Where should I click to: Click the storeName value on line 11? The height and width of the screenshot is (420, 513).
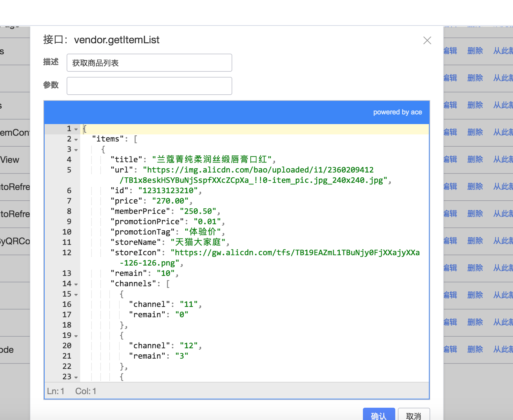click(198, 242)
